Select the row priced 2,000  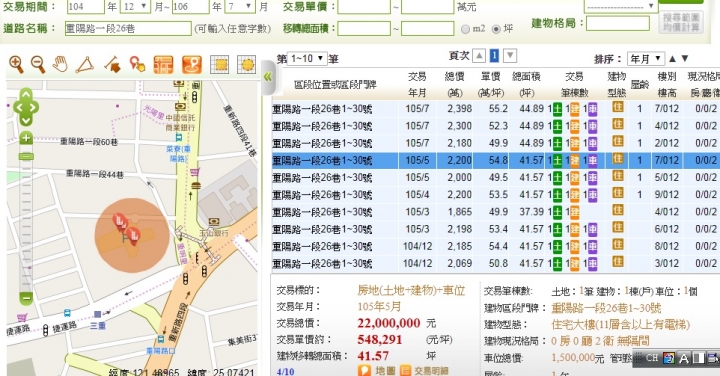click(x=496, y=178)
